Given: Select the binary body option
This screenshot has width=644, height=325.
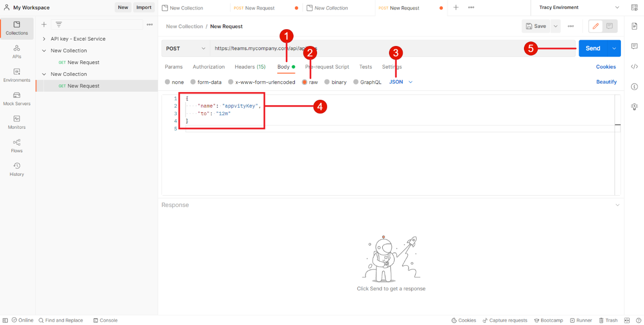Looking at the screenshot, I should 327,82.
